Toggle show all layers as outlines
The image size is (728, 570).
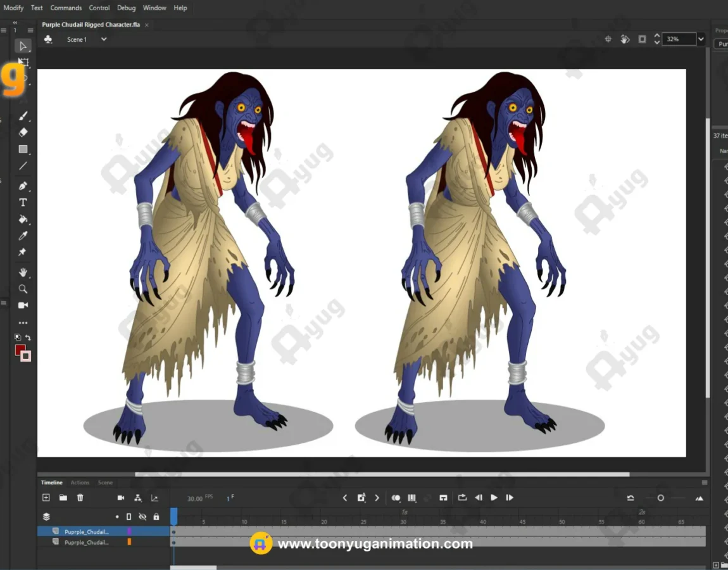click(129, 517)
